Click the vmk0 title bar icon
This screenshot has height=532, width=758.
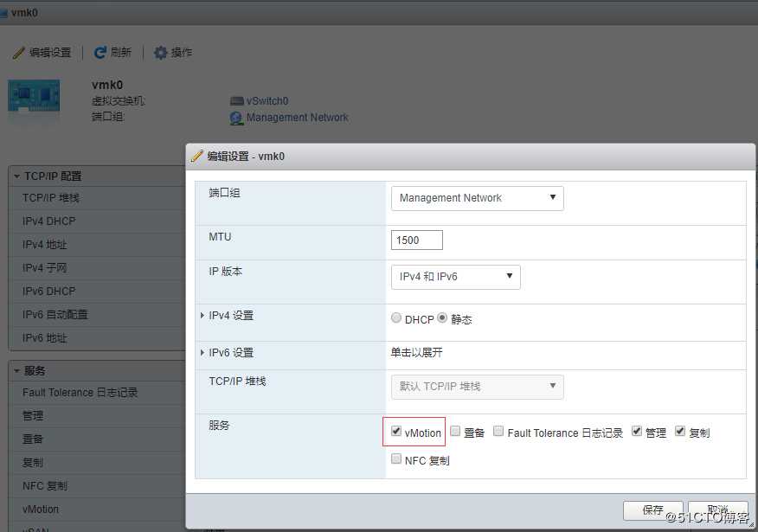coord(3,13)
